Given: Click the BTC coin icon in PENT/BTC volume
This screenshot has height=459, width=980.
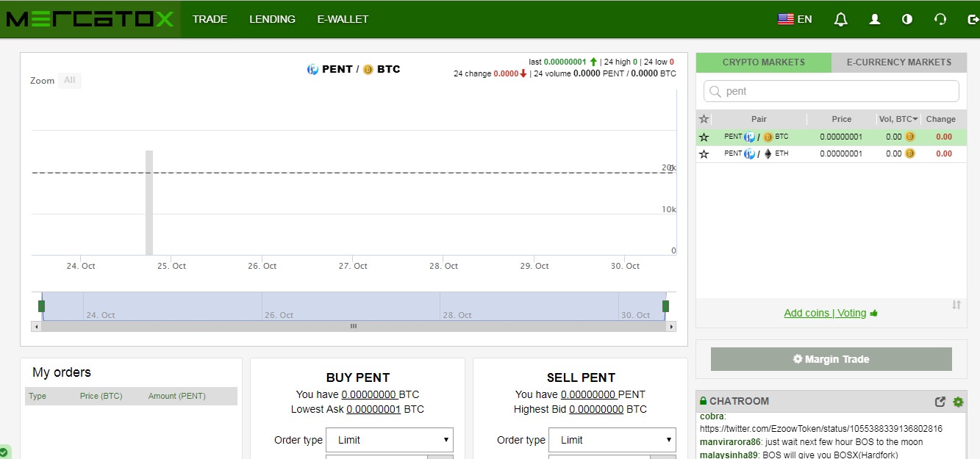Looking at the screenshot, I should pos(909,137).
